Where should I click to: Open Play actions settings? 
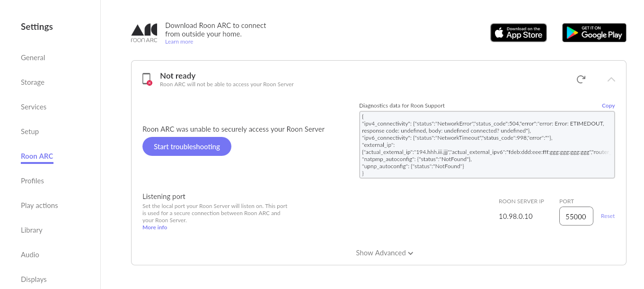pos(39,206)
